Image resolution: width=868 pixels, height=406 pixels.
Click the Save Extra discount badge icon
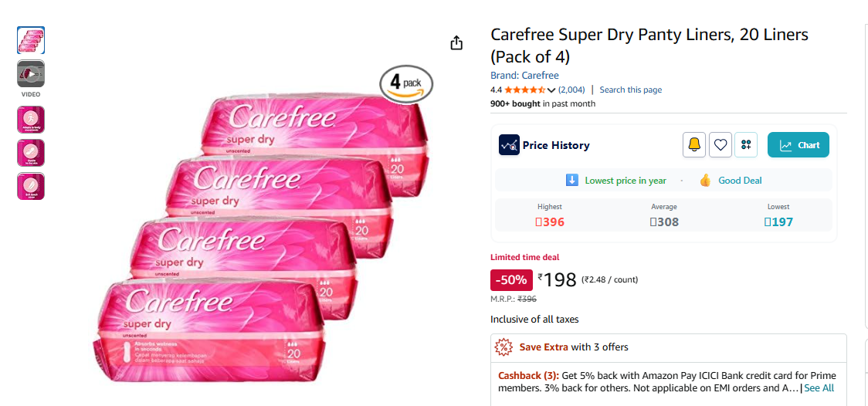click(504, 347)
